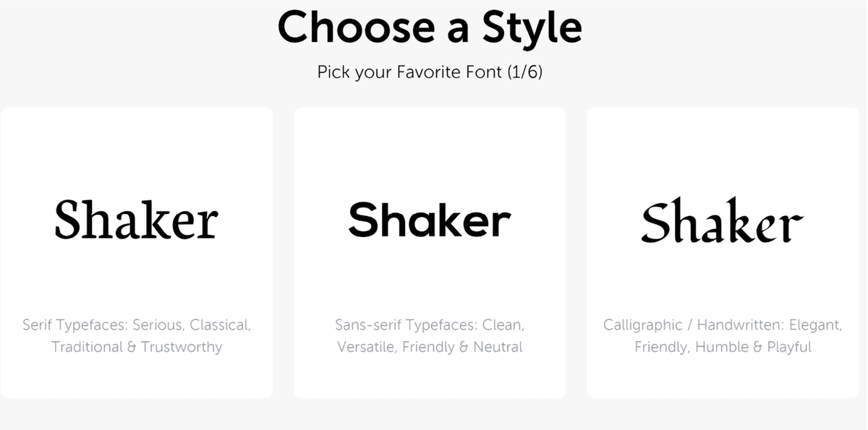Click "Serif Typefaces: Serious, Classical," text
This screenshot has height=430, width=868.
pyautogui.click(x=137, y=325)
